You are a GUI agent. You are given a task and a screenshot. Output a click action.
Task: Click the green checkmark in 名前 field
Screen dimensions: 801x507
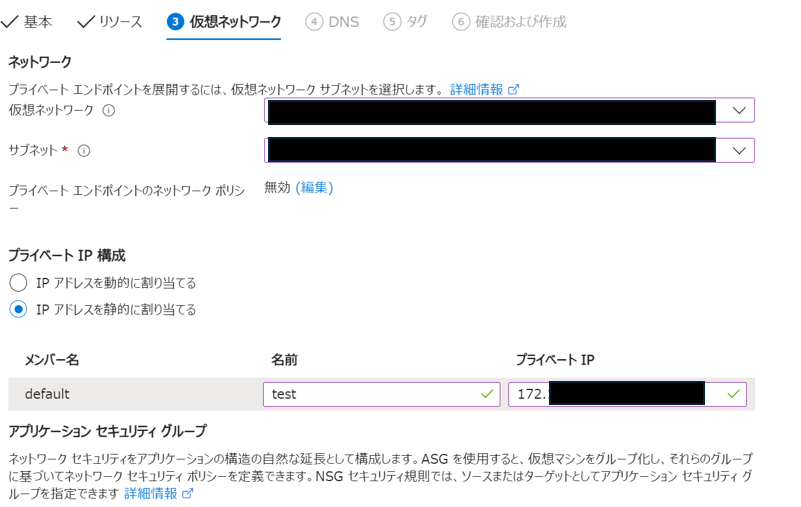click(487, 394)
